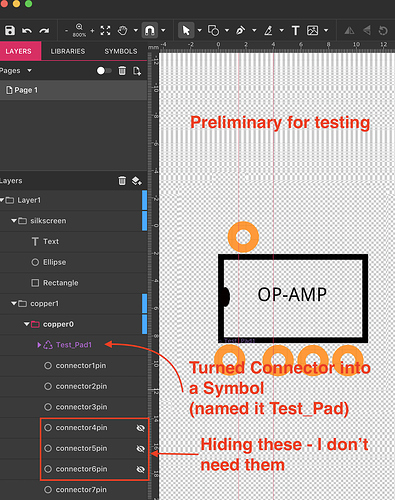The height and width of the screenshot is (500, 395).
Task: Click the fit-to-screen zoom icon
Action: coord(105,31)
